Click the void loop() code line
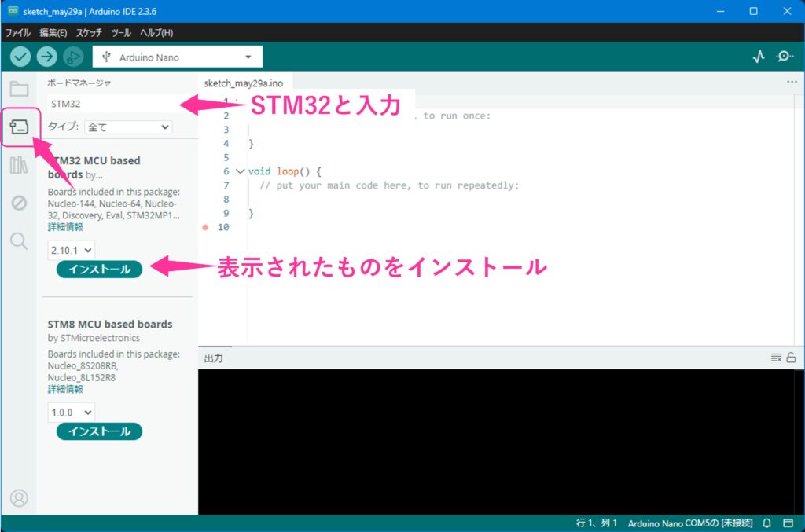 click(x=285, y=171)
